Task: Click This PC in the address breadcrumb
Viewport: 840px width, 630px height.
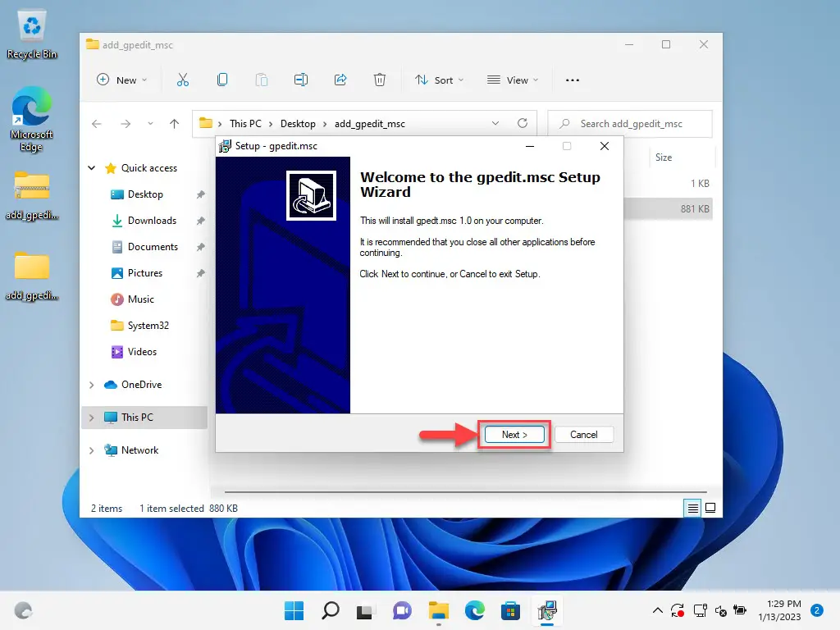Action: coord(245,124)
